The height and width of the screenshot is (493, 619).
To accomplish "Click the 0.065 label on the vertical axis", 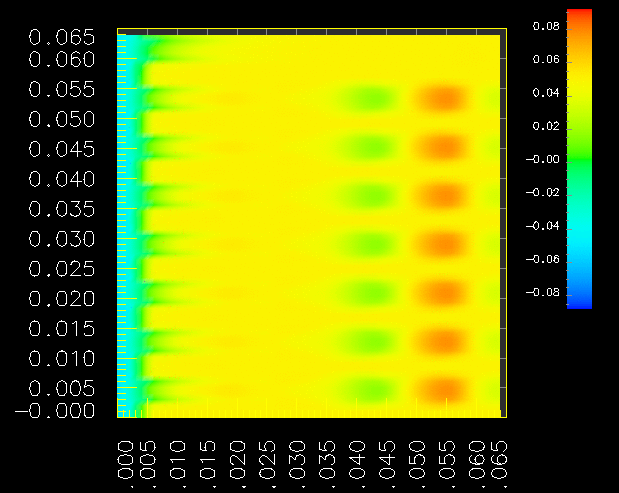I will pyautogui.click(x=62, y=38).
